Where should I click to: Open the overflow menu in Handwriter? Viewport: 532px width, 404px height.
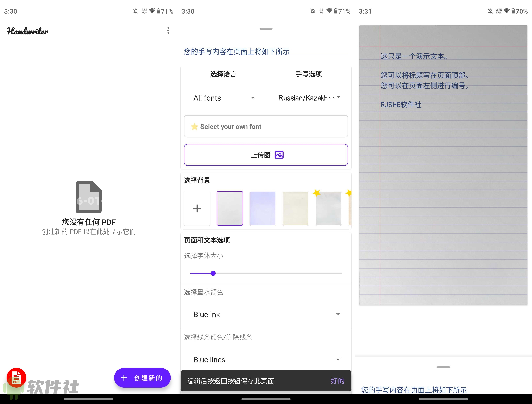click(x=168, y=30)
